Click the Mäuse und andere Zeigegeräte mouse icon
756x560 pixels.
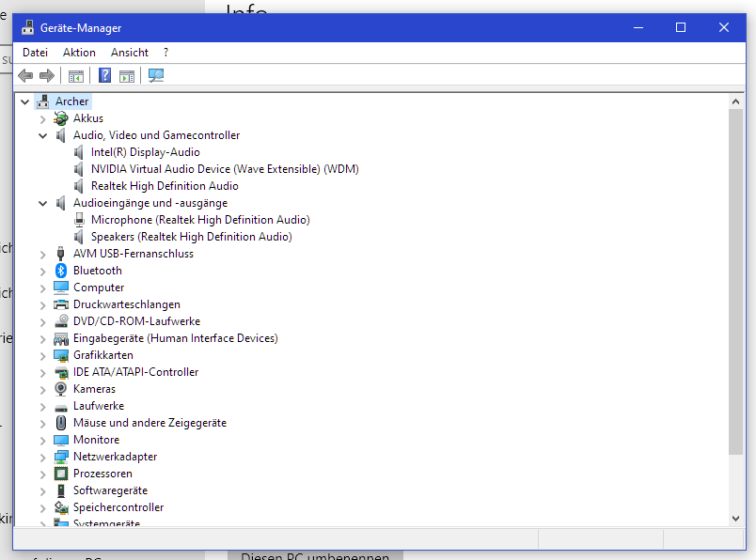61,423
